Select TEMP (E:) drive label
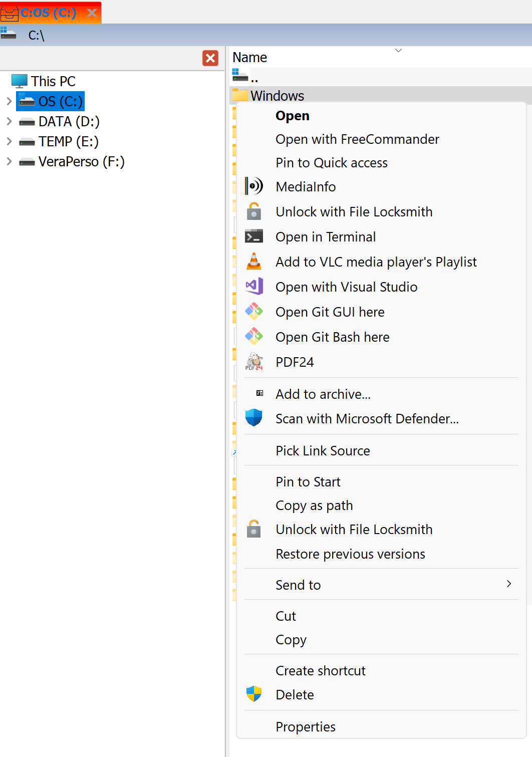Viewport: 532px width, 757px height. coord(69,141)
